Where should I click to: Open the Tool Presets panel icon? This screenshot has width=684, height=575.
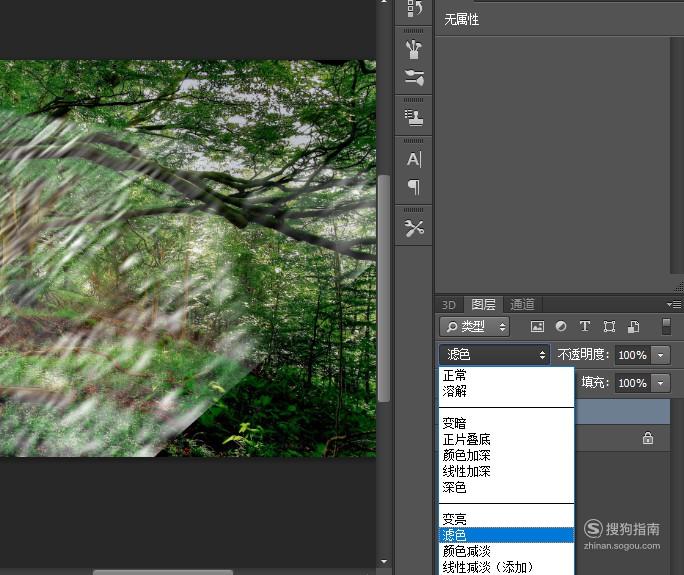(x=414, y=228)
